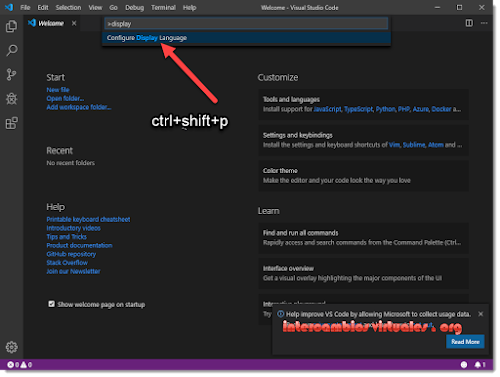Click the VS Code logo in title bar
Screen dimensions: 500x377
pos(9,7)
